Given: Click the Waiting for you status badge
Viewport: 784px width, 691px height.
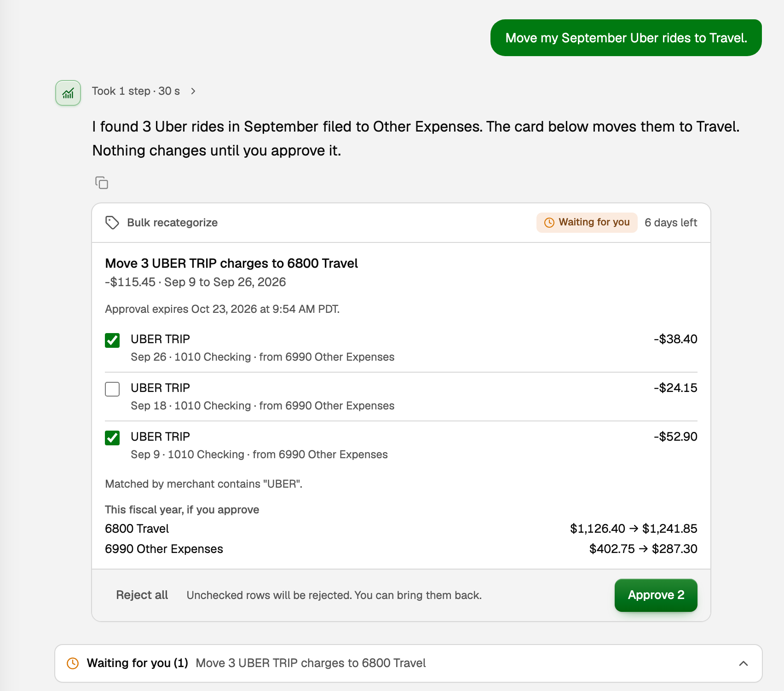Looking at the screenshot, I should pyautogui.click(x=587, y=223).
